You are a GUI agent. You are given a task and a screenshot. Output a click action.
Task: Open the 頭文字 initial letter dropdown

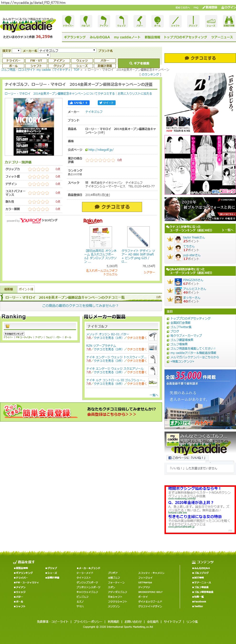click(16, 51)
